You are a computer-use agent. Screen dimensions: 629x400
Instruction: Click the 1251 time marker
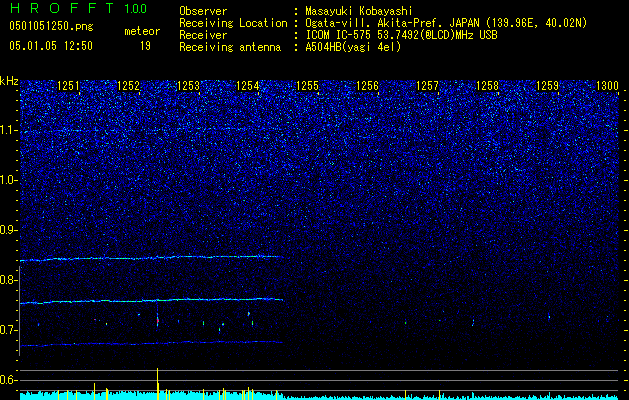(68, 86)
